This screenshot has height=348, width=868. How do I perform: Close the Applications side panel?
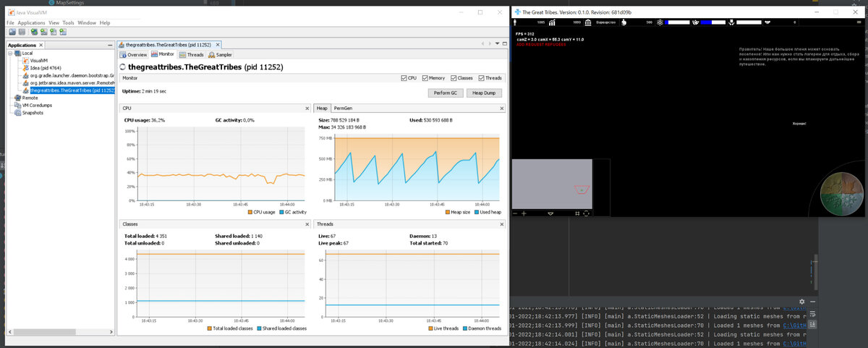41,45
